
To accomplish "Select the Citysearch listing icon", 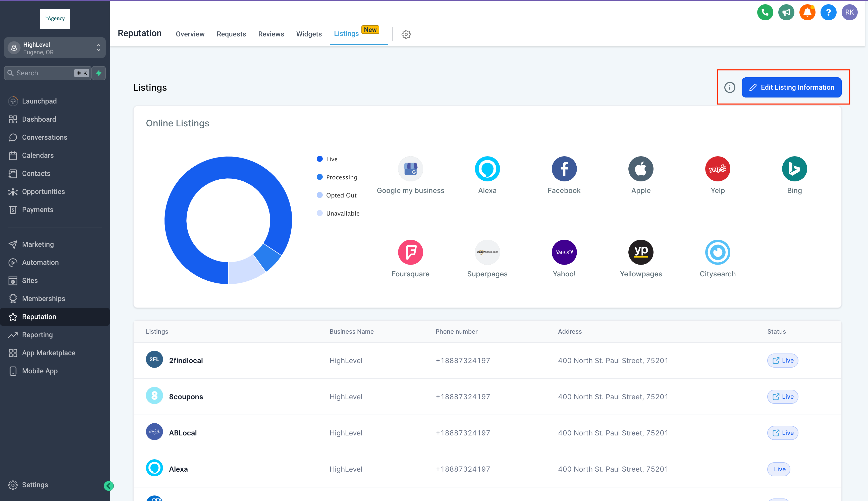I will 717,252.
